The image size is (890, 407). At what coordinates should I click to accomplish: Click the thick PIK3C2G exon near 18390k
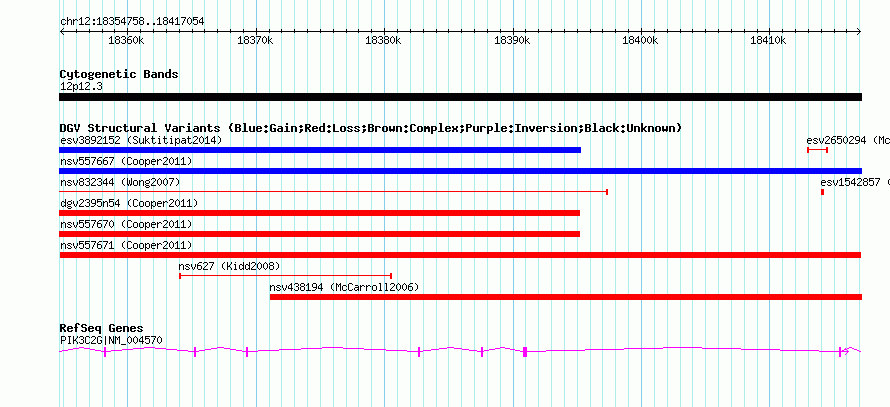click(x=525, y=351)
